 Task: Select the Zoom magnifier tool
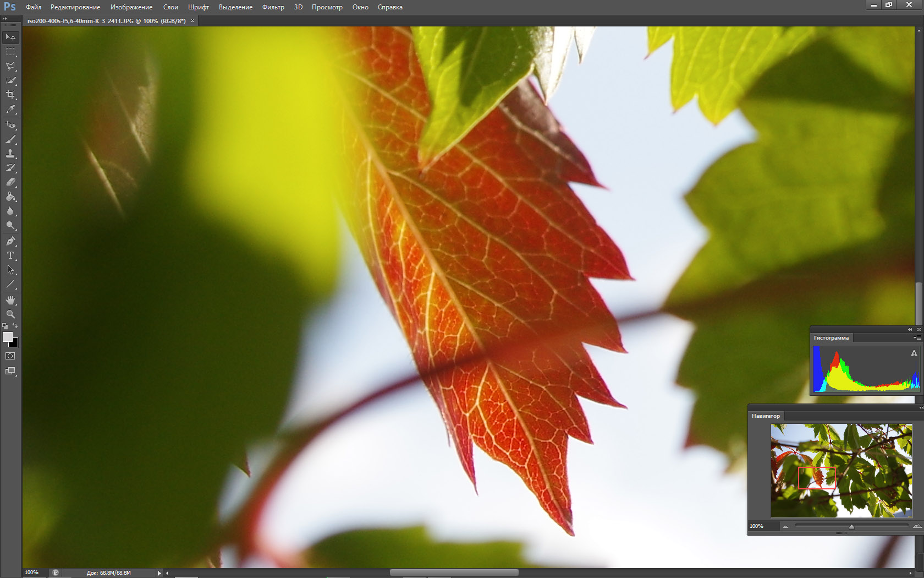click(x=10, y=314)
